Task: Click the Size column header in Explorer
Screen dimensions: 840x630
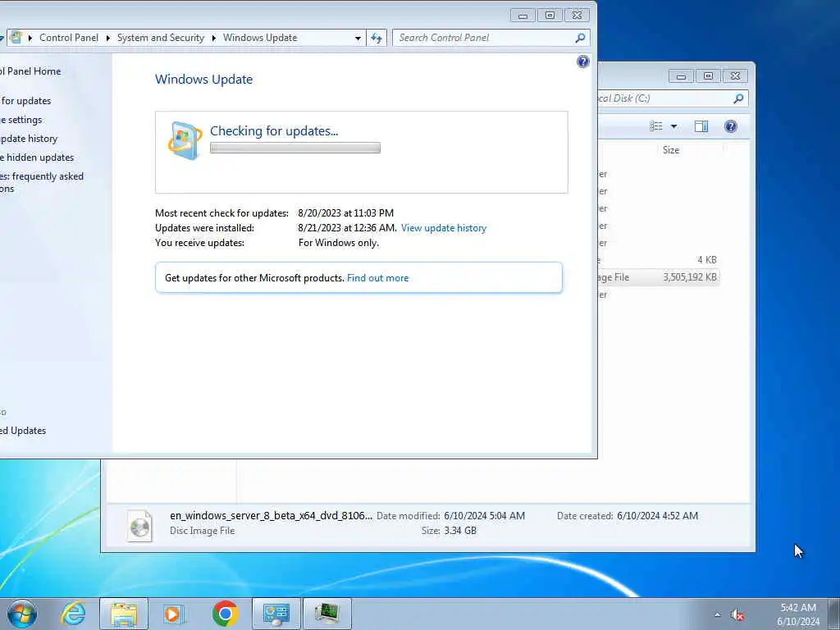Action: click(x=671, y=150)
